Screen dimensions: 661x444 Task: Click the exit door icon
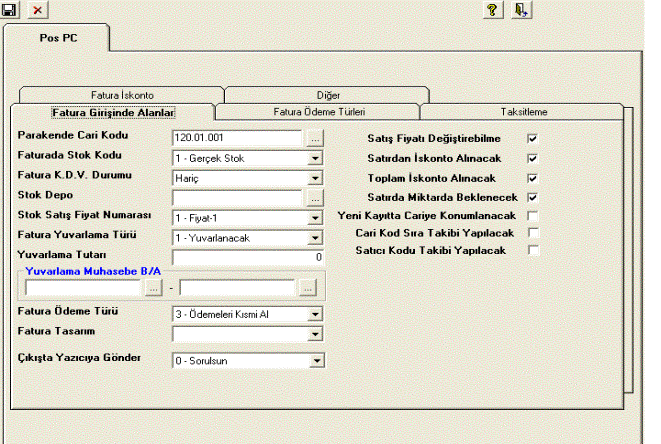521,10
